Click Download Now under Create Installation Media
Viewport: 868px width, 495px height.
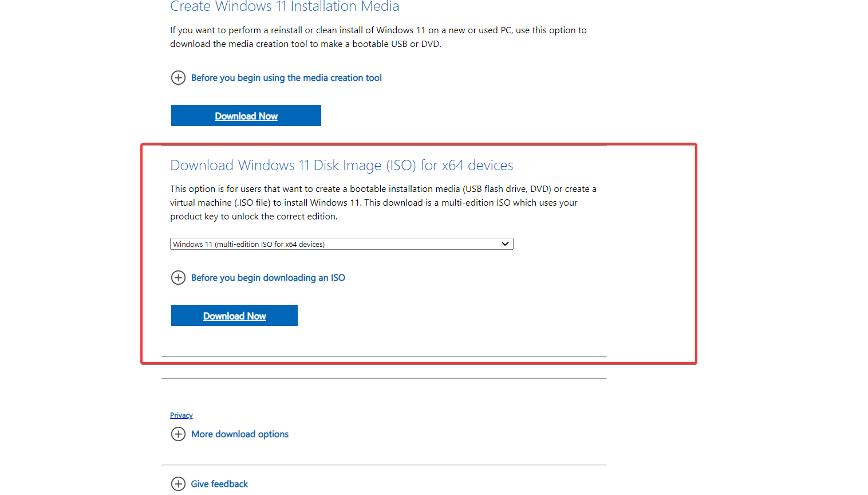coord(246,116)
